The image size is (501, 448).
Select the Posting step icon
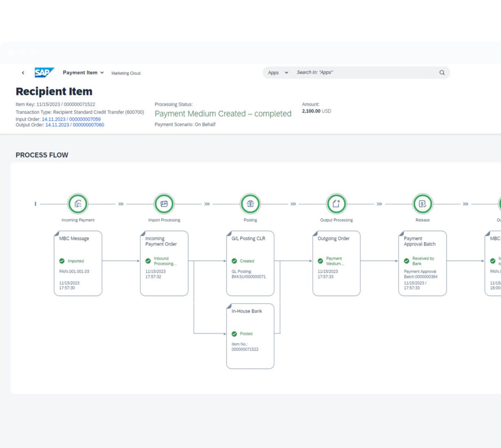point(250,204)
